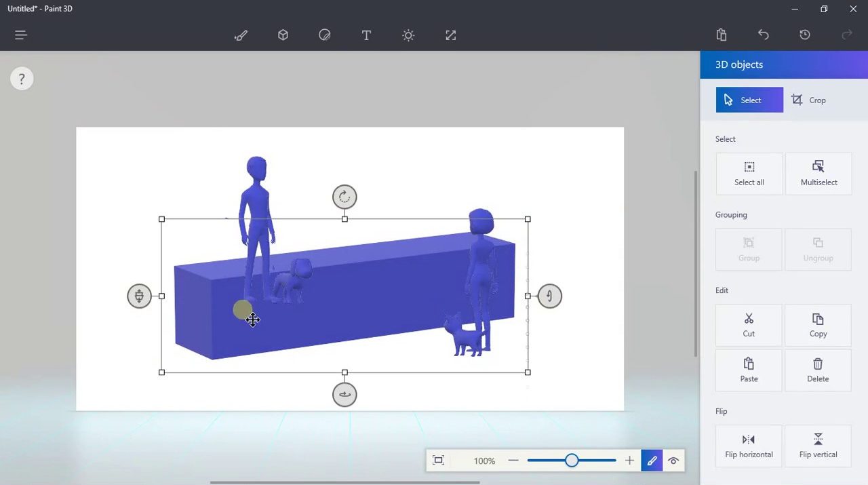This screenshot has width=868, height=485.
Task: Select the Text tool
Action: tap(366, 35)
